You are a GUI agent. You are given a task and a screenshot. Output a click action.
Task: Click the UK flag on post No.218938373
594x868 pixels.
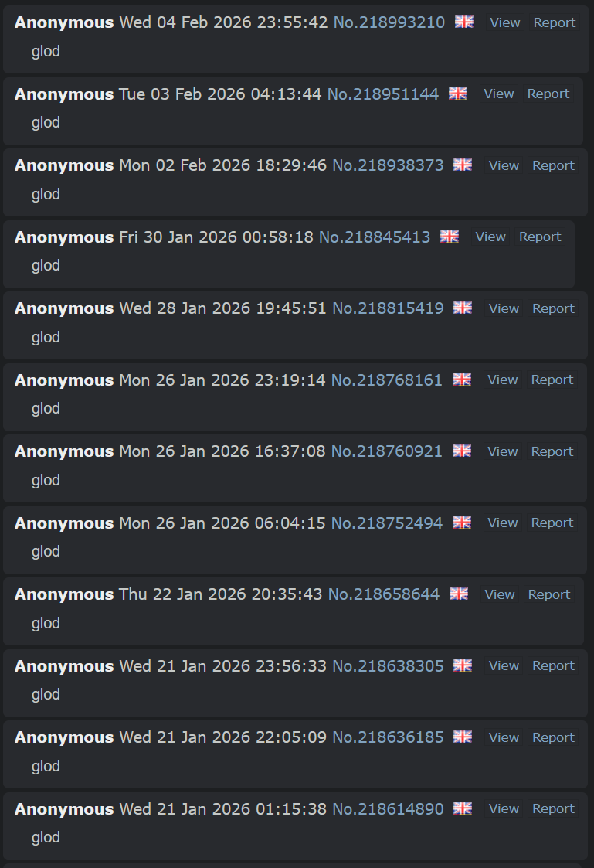[x=463, y=165]
